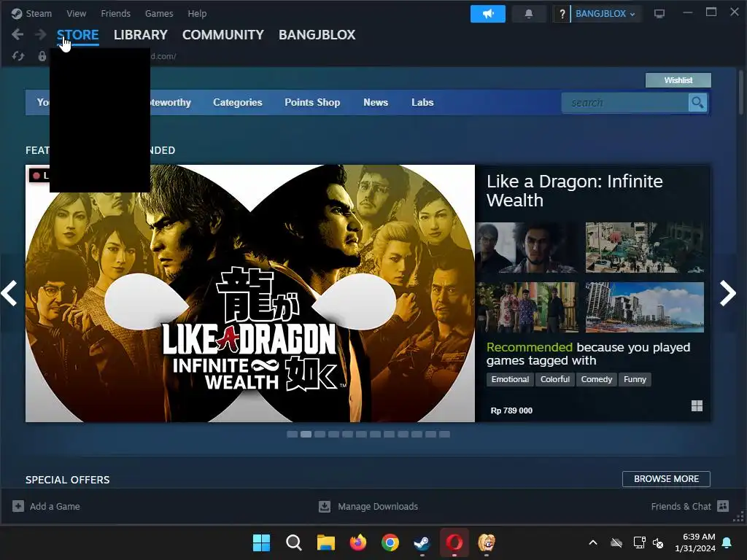Viewport: 747px width, 560px height.
Task: Launch Google Chrome from the taskbar
Action: (390, 542)
